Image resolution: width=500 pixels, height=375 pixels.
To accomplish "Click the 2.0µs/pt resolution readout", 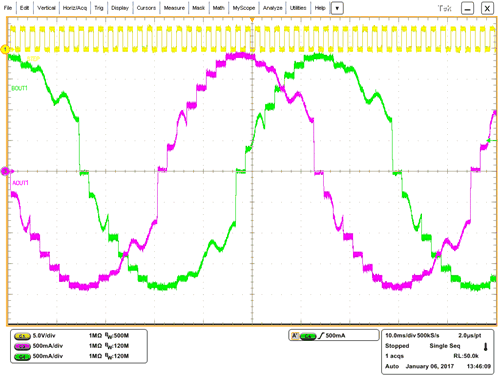I will tap(469, 335).
